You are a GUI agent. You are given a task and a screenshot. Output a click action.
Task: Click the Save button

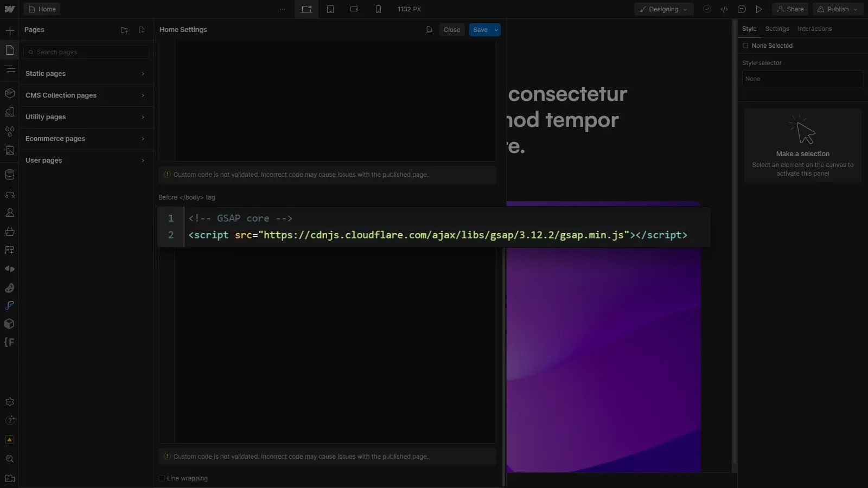pos(481,30)
